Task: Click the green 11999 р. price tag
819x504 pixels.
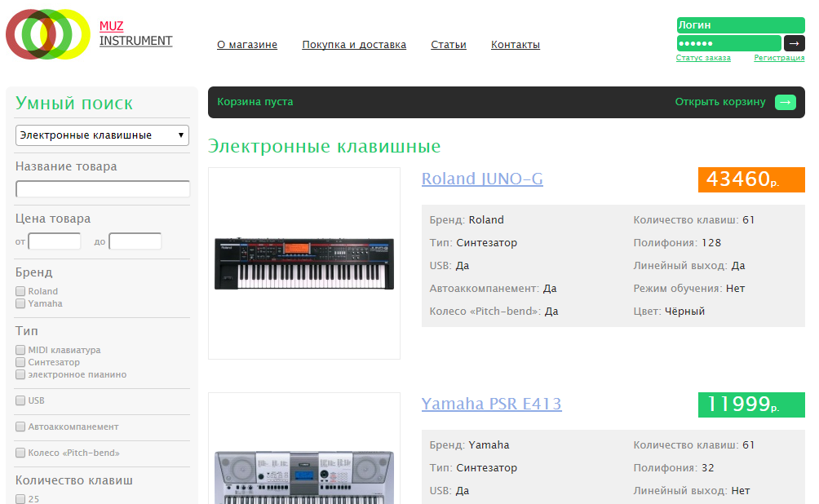Action: pyautogui.click(x=751, y=405)
